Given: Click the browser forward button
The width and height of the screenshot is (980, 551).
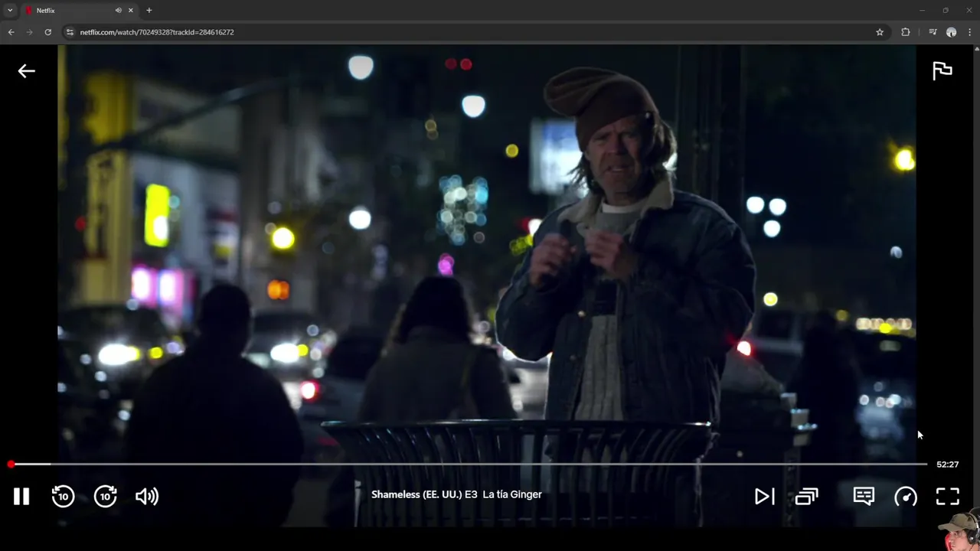Looking at the screenshot, I should (29, 32).
